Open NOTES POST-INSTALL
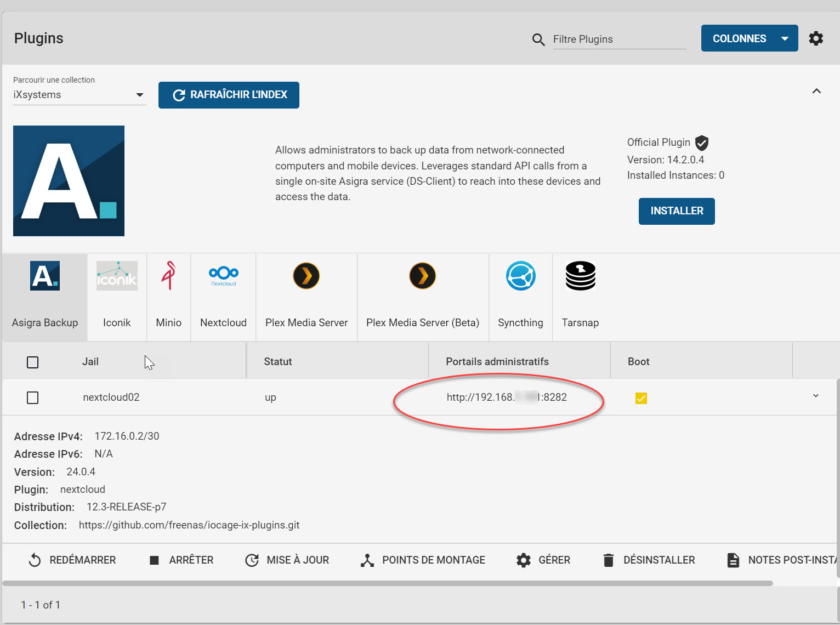The height and width of the screenshot is (625, 840). [782, 560]
